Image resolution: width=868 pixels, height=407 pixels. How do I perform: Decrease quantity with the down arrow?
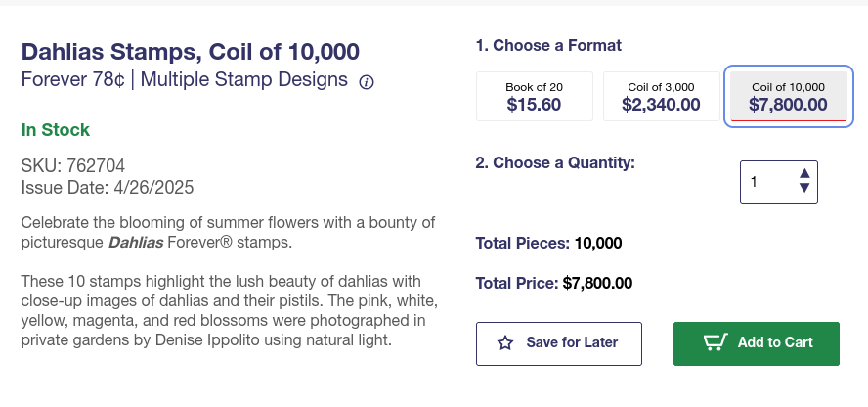tap(804, 189)
